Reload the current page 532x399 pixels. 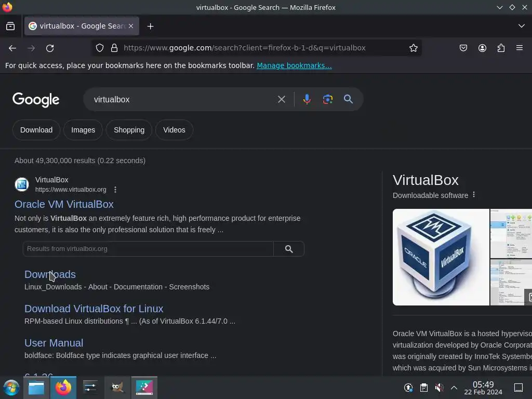click(50, 48)
